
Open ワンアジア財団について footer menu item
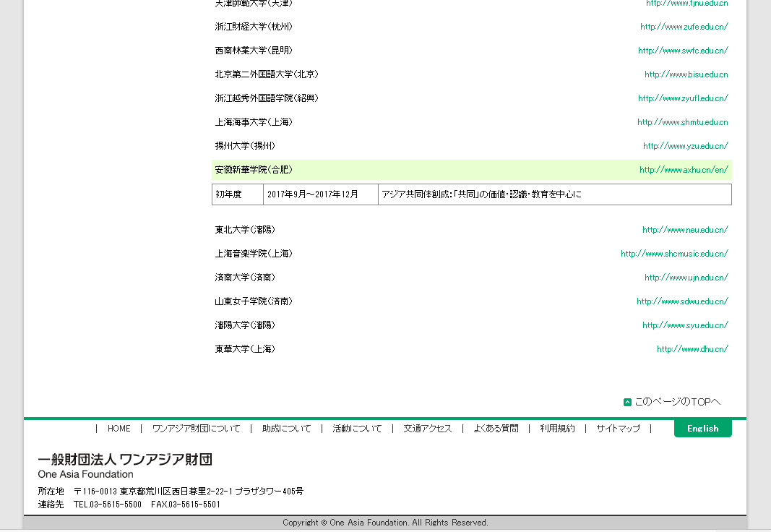(x=196, y=429)
